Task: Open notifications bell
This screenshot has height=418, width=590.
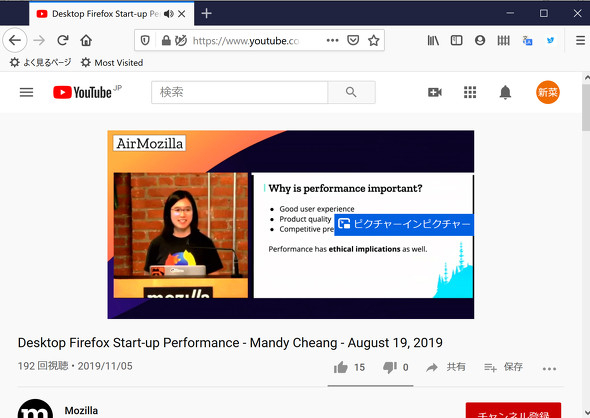Action: [505, 92]
